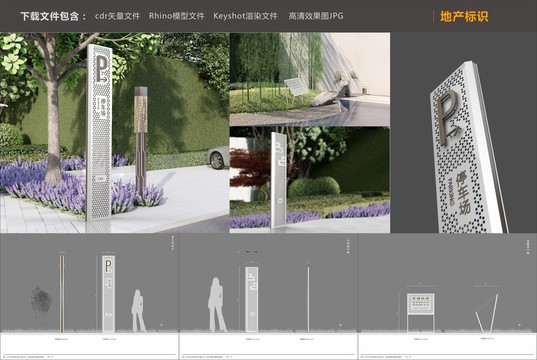
Task: Click the 地产标识 title text
Action: [464, 16]
